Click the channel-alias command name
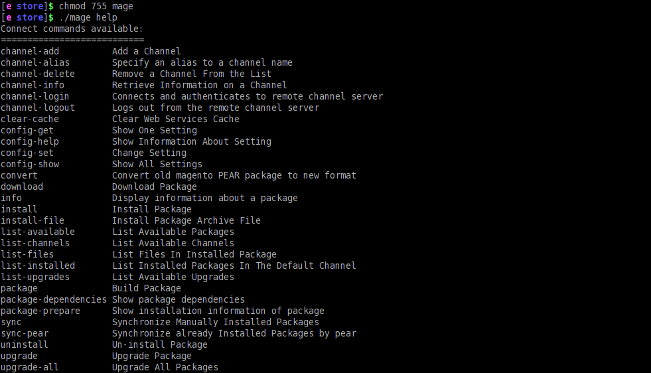The height and width of the screenshot is (373, 651). [x=35, y=62]
